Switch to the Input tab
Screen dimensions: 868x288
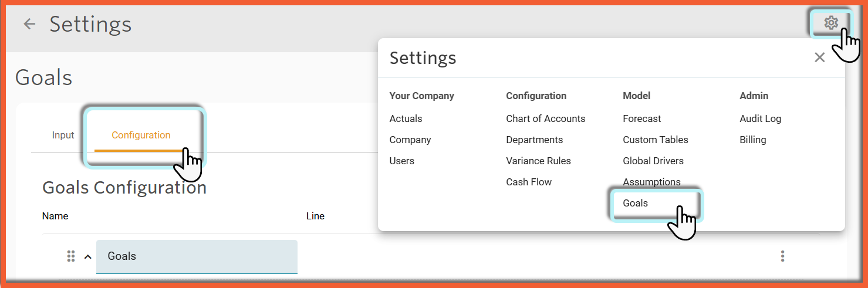[63, 135]
